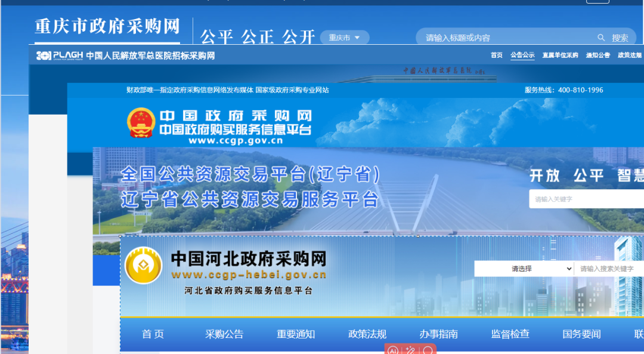644x354 pixels.
Task: Open the 重庆市 region dropdown
Action: click(x=344, y=38)
